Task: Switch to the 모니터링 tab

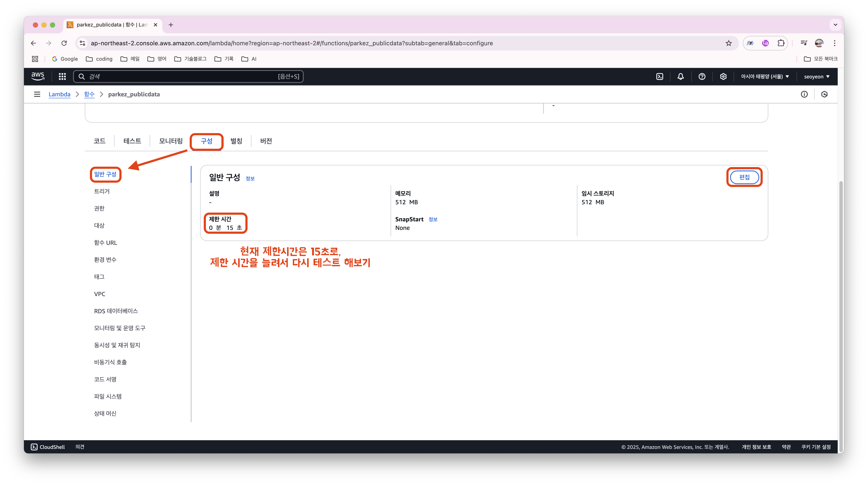Action: point(170,141)
